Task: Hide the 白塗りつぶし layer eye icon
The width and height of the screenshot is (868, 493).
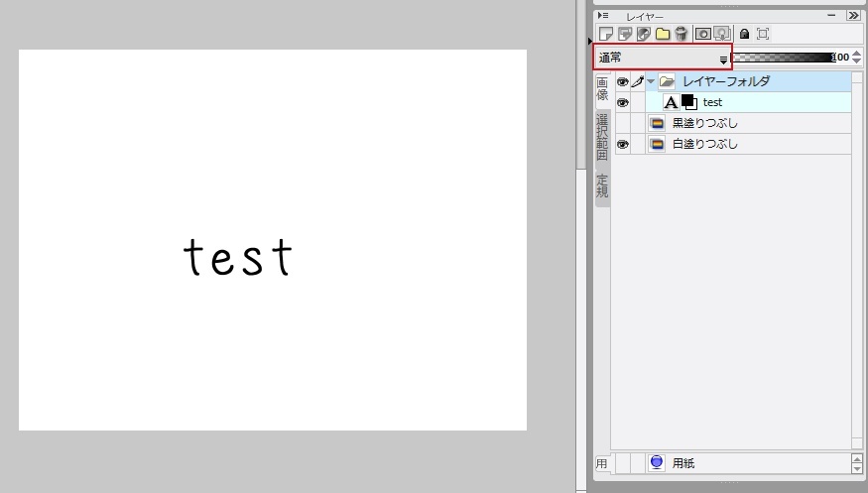Action: 623,145
